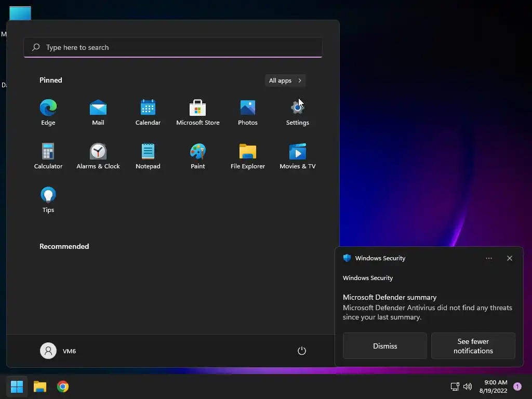Open the Calendar app

pyautogui.click(x=148, y=113)
